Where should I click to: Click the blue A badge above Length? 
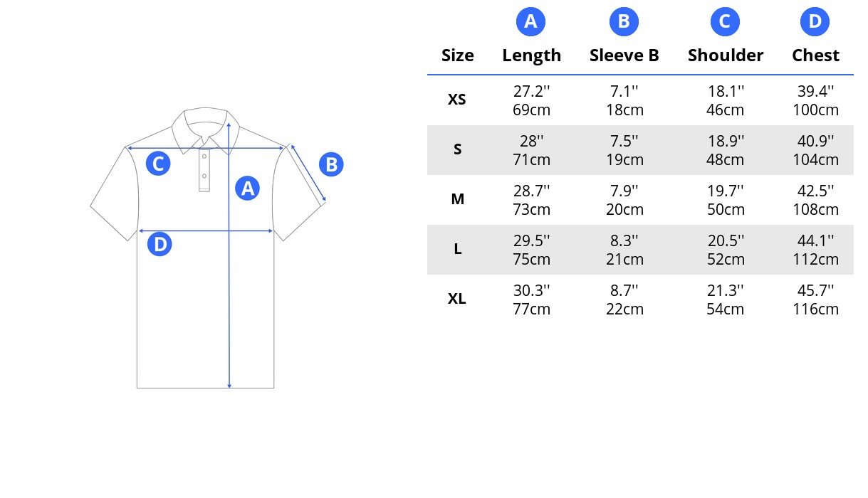pyautogui.click(x=530, y=22)
